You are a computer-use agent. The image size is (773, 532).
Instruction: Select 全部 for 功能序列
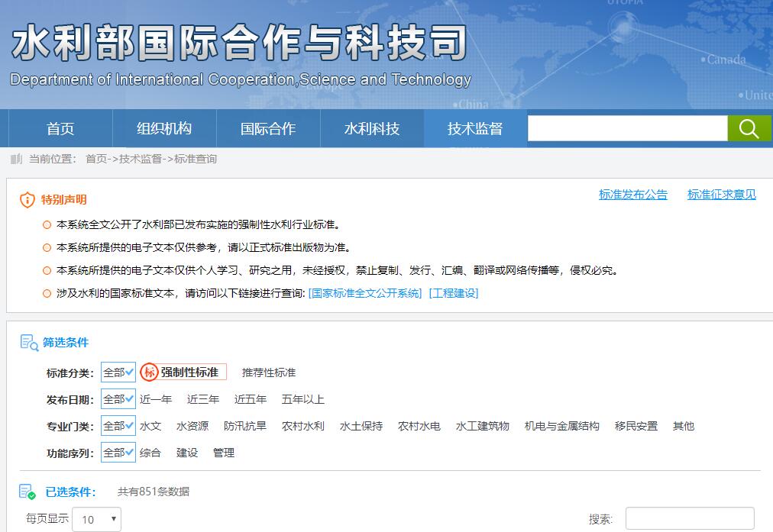[x=118, y=452]
